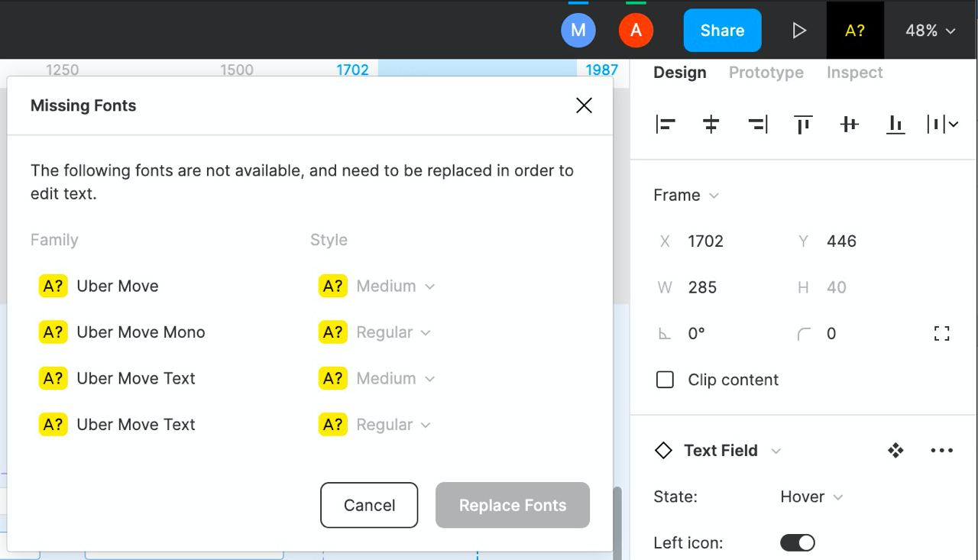Click independent corners icon
This screenshot has height=560, width=978.
pyautogui.click(x=941, y=333)
